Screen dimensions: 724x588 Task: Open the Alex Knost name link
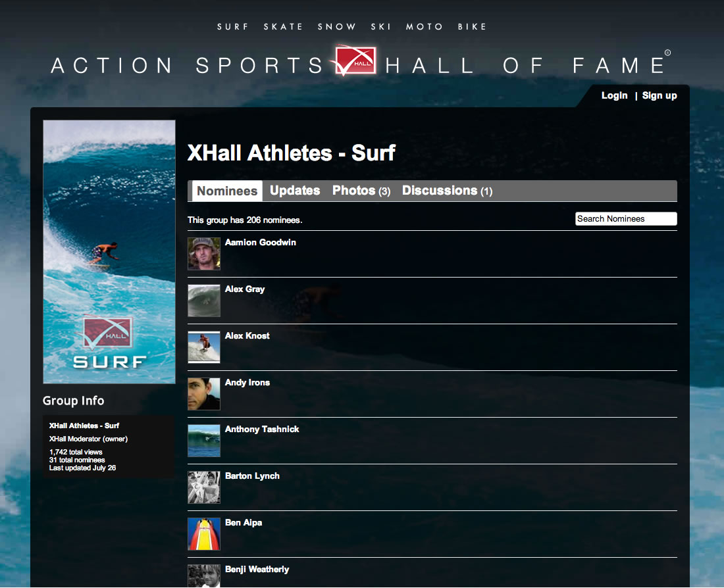(x=247, y=335)
